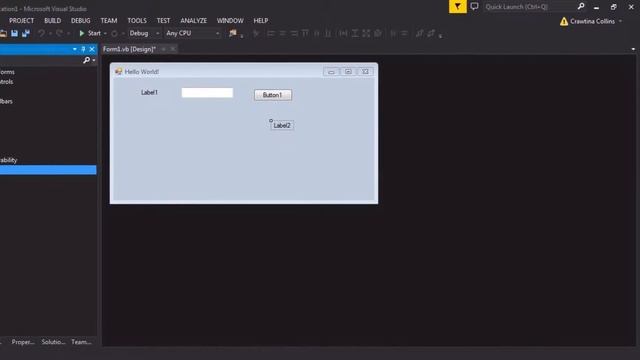Open the WINDOW menu

pos(230,20)
